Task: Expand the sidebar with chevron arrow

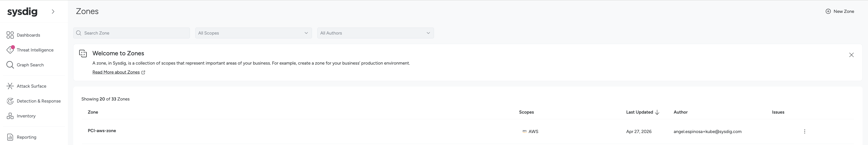Action: point(53,12)
